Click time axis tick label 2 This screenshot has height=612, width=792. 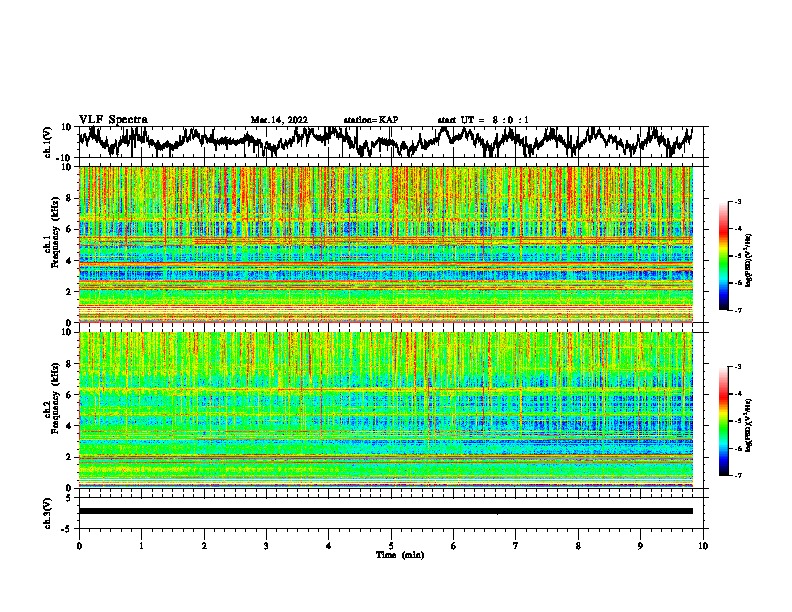point(204,546)
